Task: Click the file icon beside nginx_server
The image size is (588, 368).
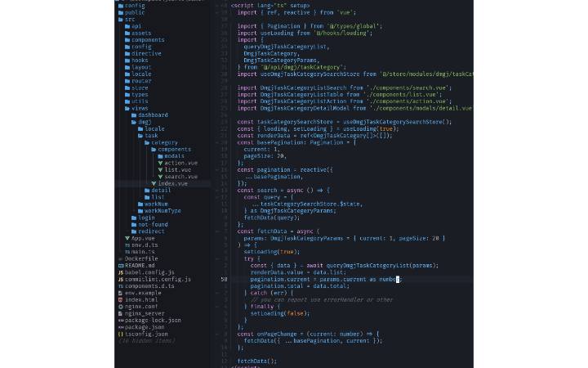Action: [x=121, y=313]
